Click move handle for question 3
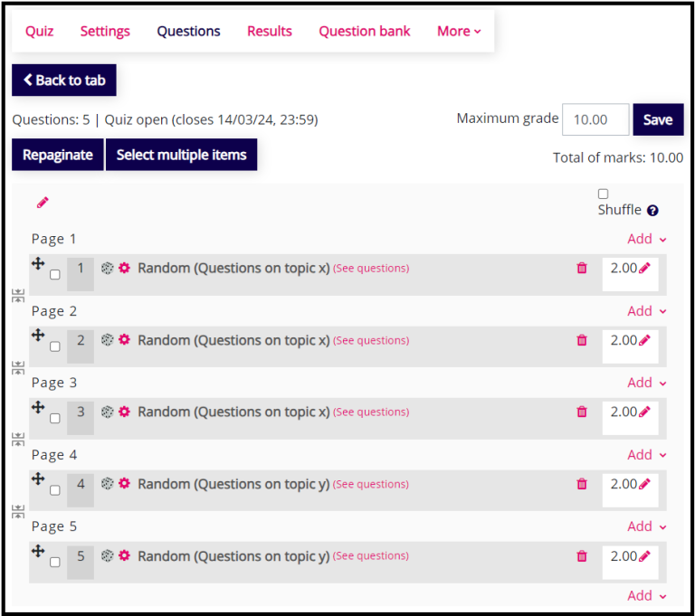This screenshot has height=616, width=695. tap(38, 407)
